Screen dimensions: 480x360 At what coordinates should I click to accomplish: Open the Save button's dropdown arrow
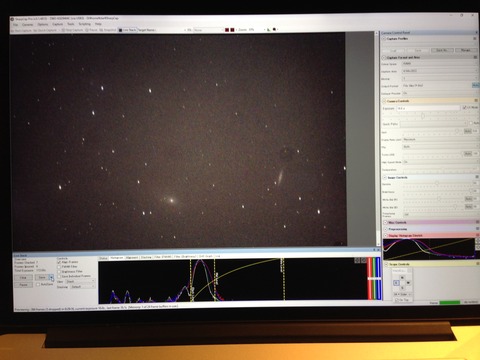point(51,277)
